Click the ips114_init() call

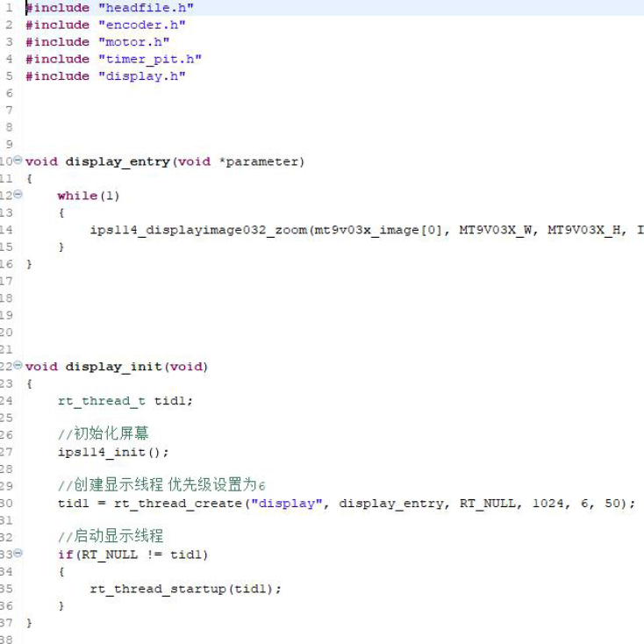click(x=113, y=452)
